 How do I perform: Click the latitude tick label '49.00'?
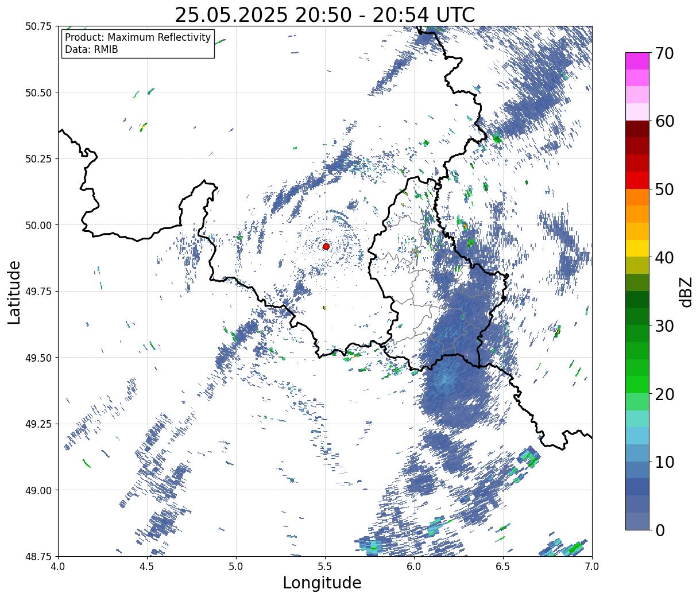click(x=38, y=490)
